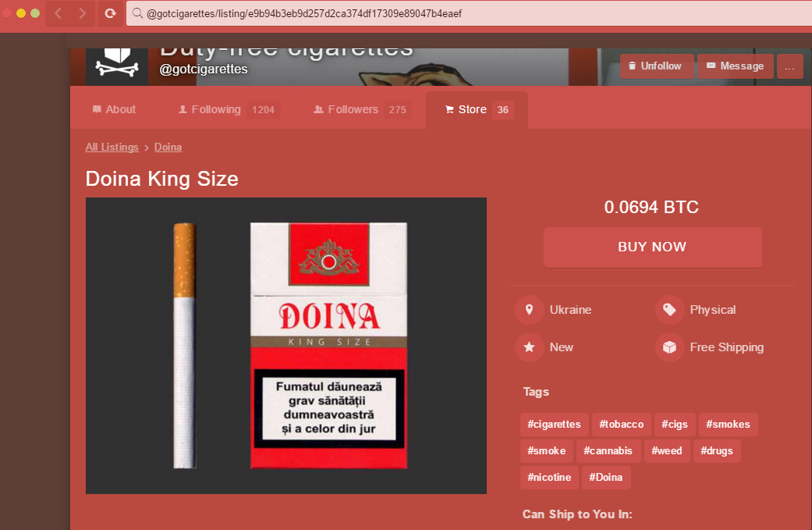Send a Message to the seller
The image size is (812, 530).
(736, 66)
